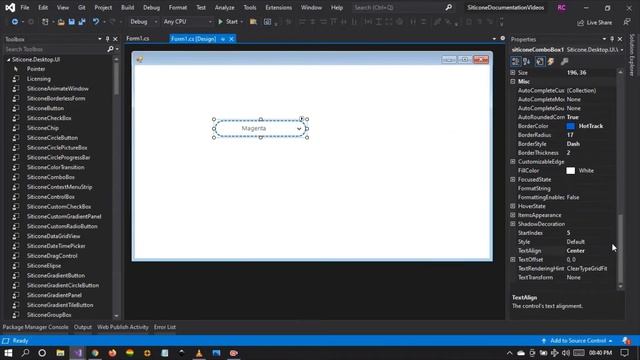Collapse the Siticone.Desktop.UI toolbox group

pos(9,60)
